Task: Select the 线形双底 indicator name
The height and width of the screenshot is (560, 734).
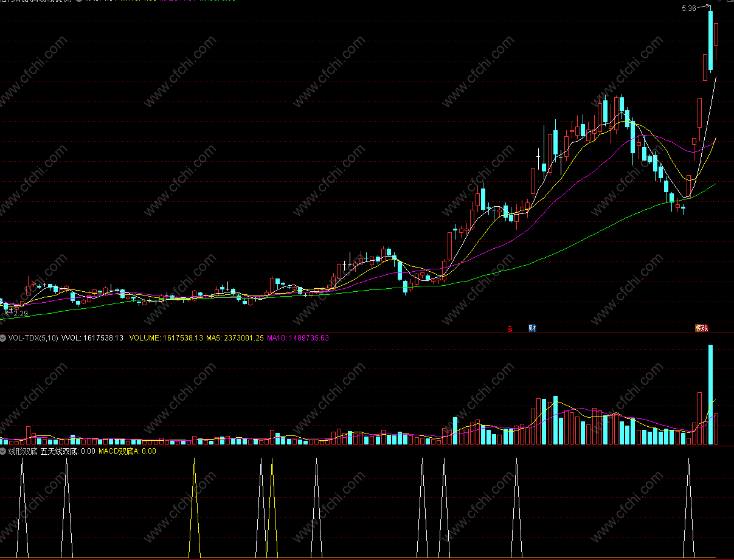Action: [23, 451]
